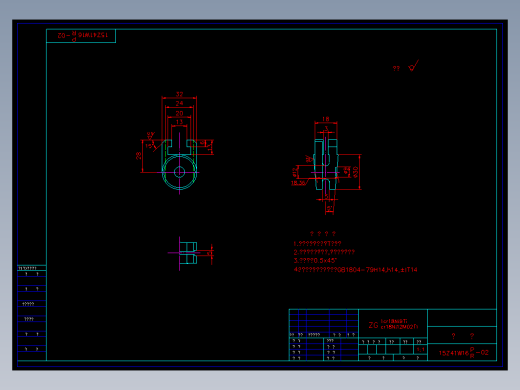This screenshot has width=520, height=390.
Task: Select technical note 3 with 0.5x45°
Action: click(x=315, y=260)
